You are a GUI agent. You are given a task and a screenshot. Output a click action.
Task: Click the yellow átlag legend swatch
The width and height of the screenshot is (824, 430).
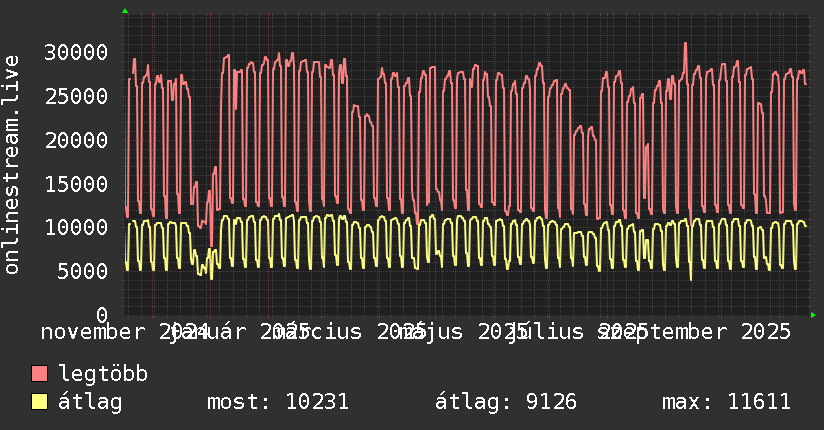(39, 402)
